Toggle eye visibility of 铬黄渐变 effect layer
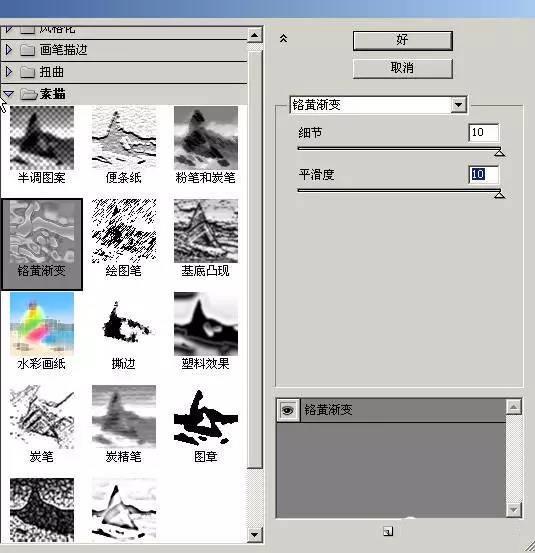The width and height of the screenshot is (535, 553). 288,410
